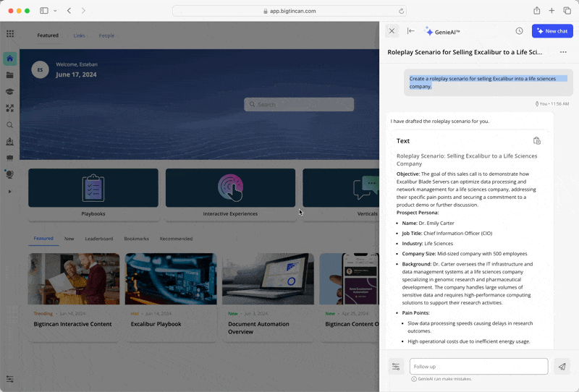Image resolution: width=579 pixels, height=392 pixels.
Task: Click the Search field in banner
Action: tap(299, 104)
